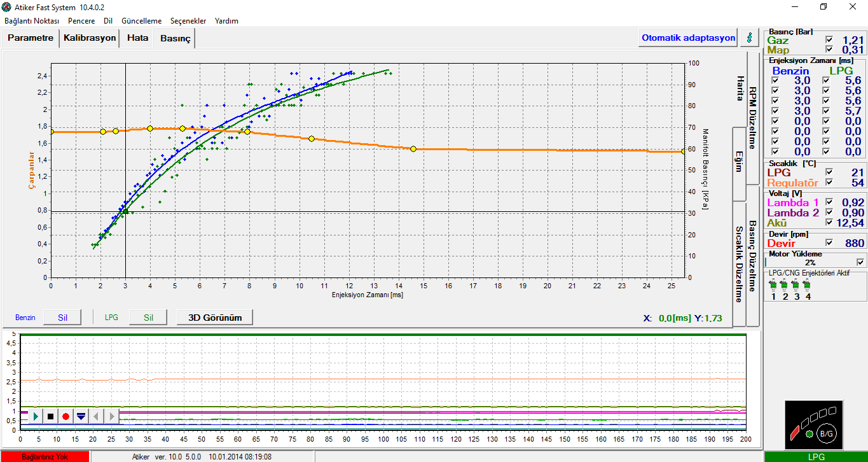
Task: Toggle the Lambda 2 checkbox
Action: [x=829, y=212]
